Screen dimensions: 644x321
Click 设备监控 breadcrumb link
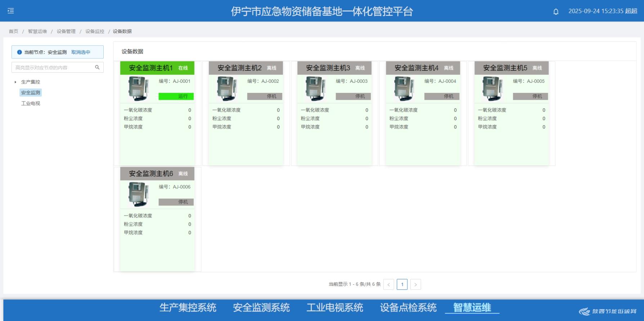click(95, 31)
